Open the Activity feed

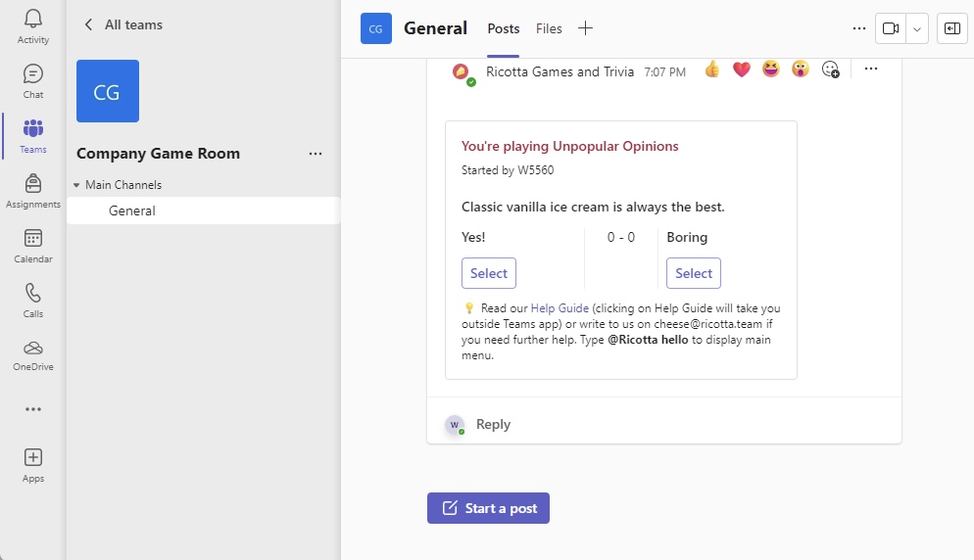click(33, 26)
